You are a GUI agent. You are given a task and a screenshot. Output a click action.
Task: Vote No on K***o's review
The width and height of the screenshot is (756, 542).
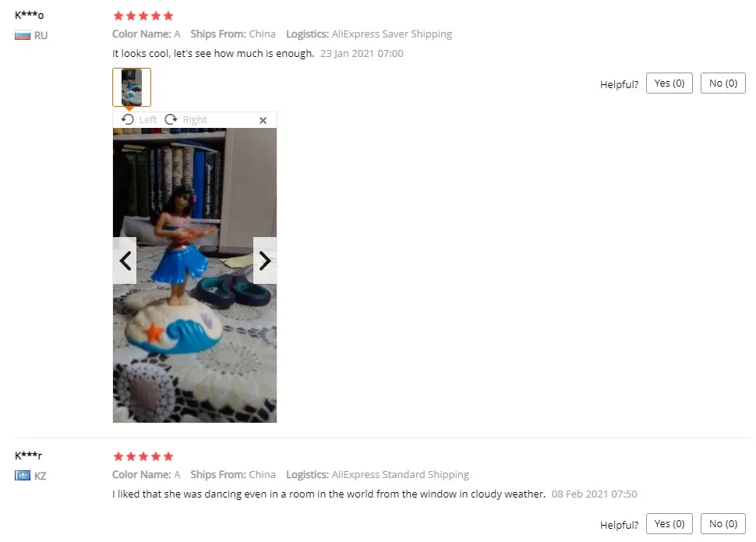(x=722, y=83)
